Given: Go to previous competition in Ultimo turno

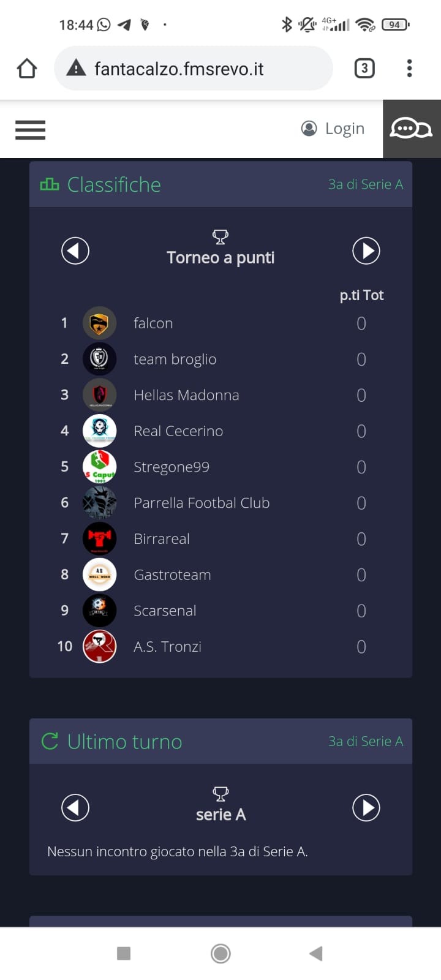Looking at the screenshot, I should coord(75,807).
